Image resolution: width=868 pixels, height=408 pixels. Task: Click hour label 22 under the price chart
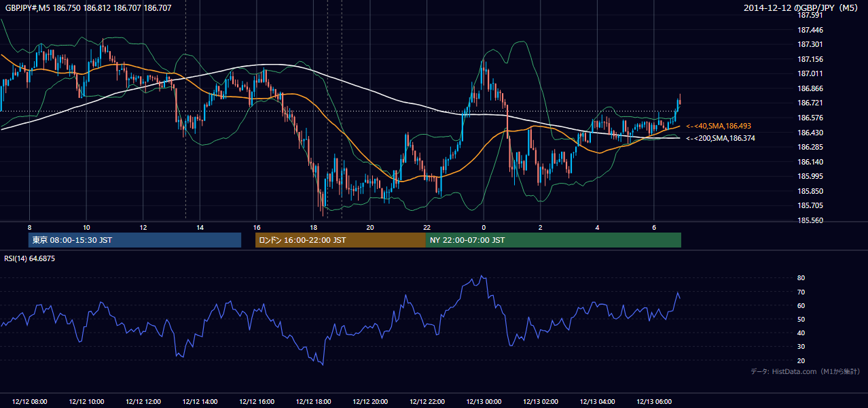pos(427,227)
